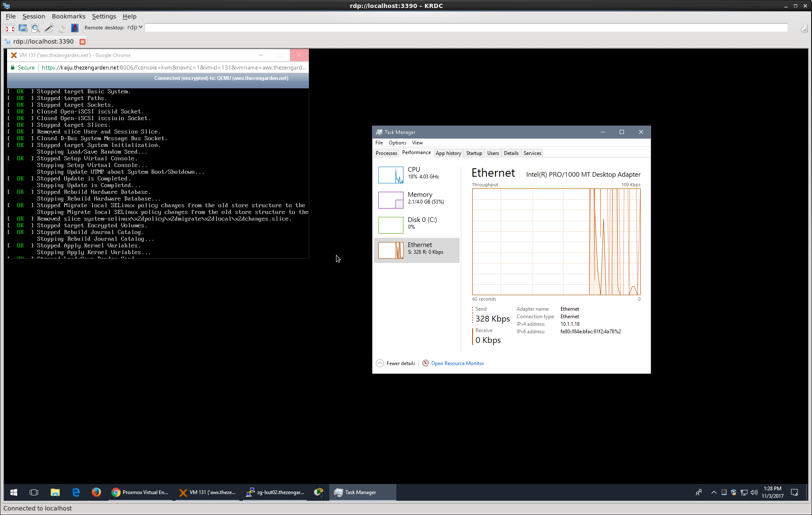Click the KRDC wrench tools toolbar icon
Image resolution: width=812 pixels, height=515 pixels.
pos(49,28)
